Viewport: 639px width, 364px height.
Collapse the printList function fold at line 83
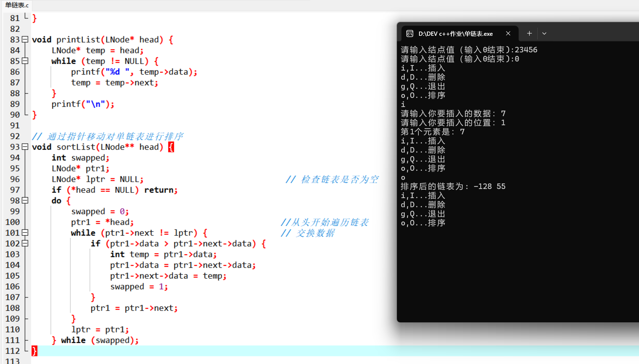pyautogui.click(x=25, y=39)
